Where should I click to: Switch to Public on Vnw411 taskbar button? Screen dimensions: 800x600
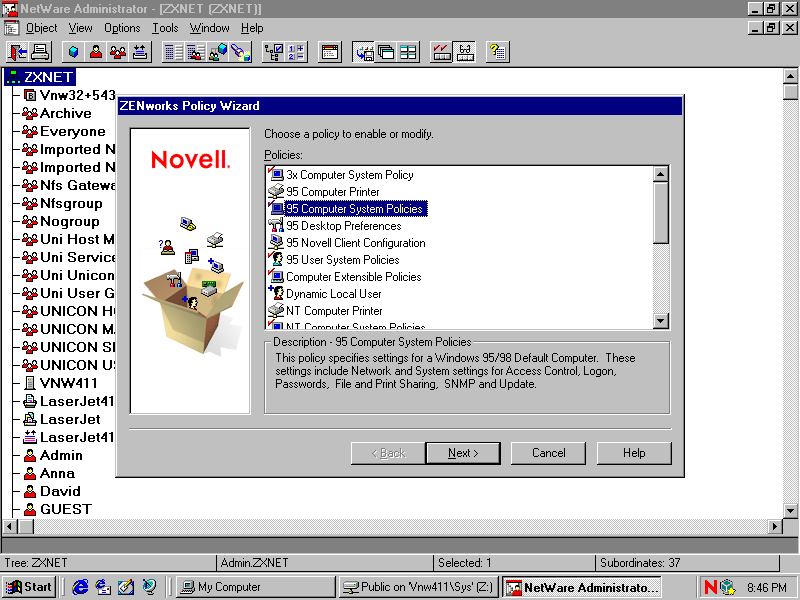[418, 587]
